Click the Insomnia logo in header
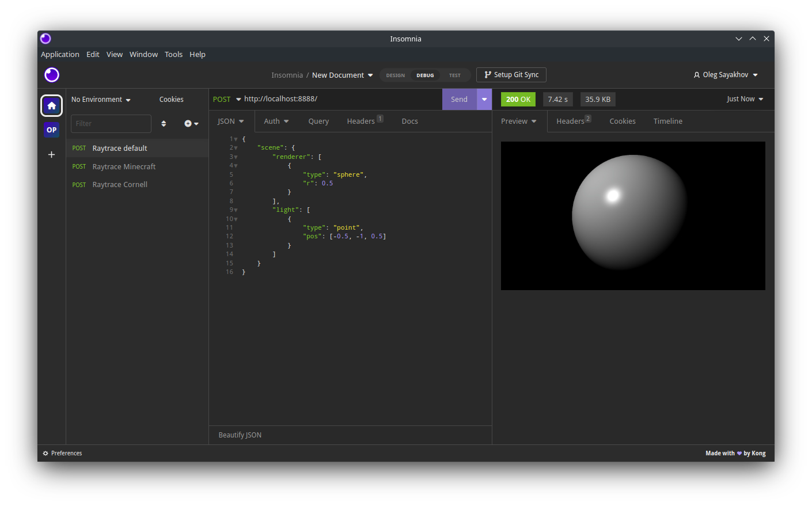 52,75
